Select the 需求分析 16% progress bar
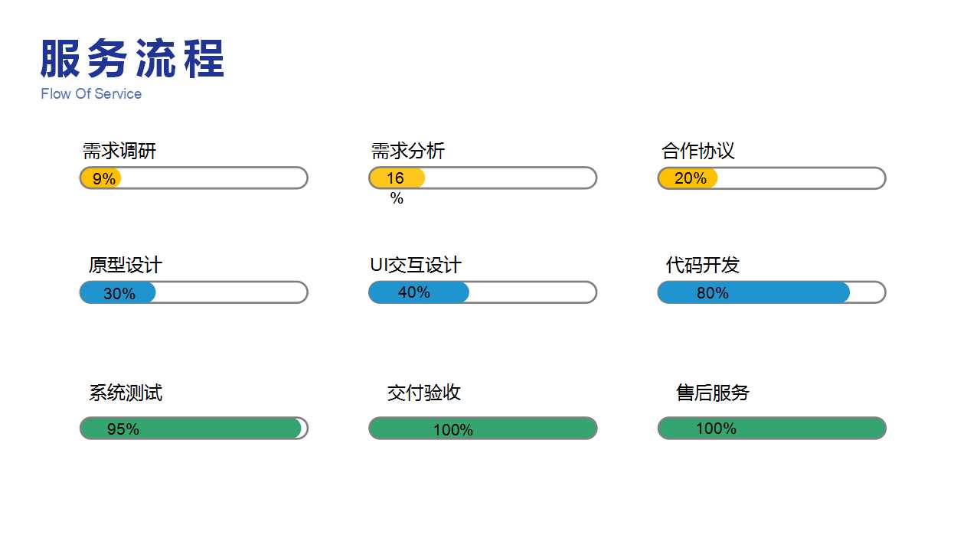Image resolution: width=980 pixels, height=551 pixels. [x=482, y=178]
